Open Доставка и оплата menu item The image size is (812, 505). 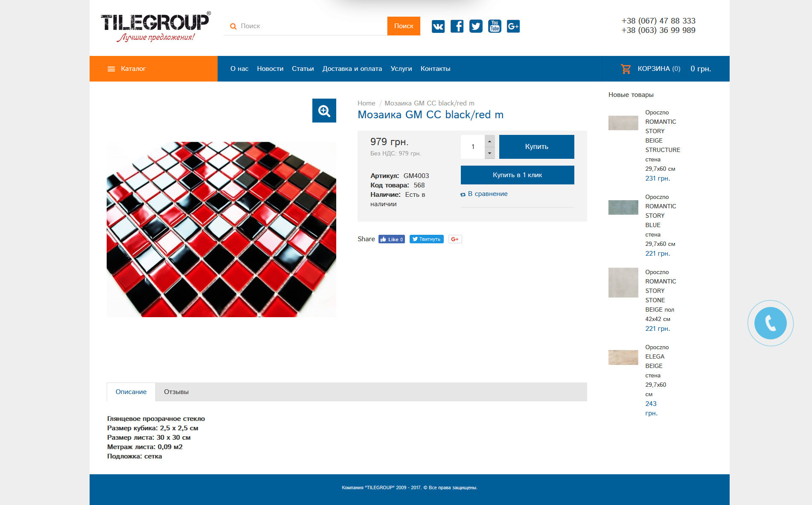352,69
